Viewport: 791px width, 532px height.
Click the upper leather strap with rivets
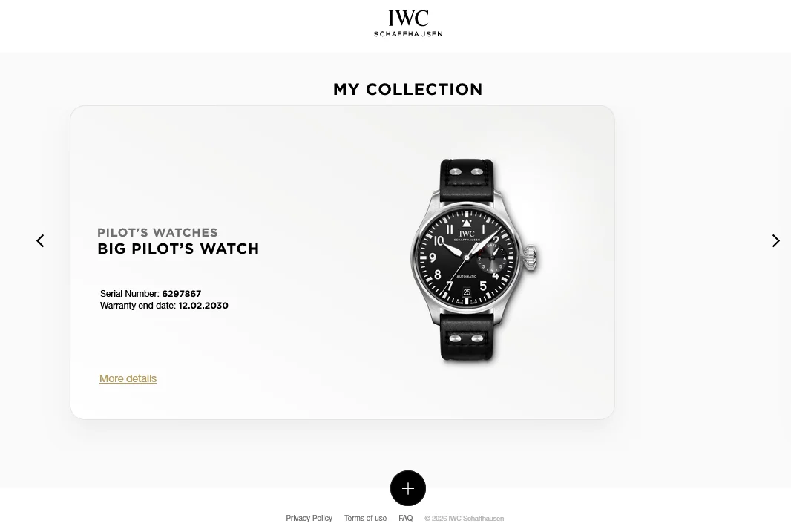[467, 179]
